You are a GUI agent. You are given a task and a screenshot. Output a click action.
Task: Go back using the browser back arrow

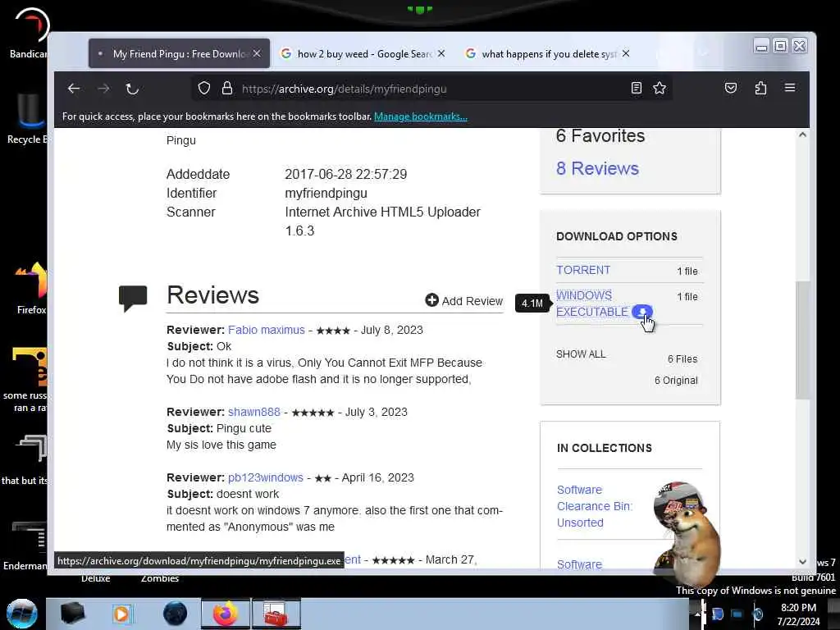tap(73, 89)
